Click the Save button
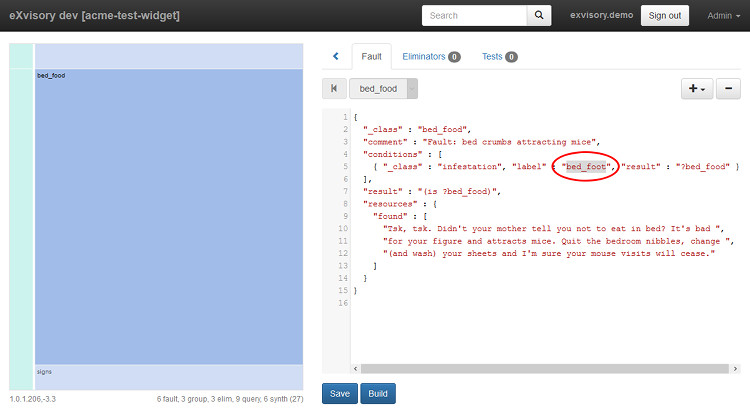750x409 pixels. coord(339,393)
